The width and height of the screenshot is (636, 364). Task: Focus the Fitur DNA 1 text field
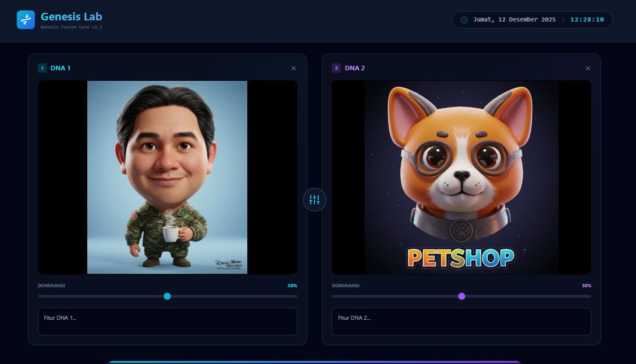pos(168,322)
